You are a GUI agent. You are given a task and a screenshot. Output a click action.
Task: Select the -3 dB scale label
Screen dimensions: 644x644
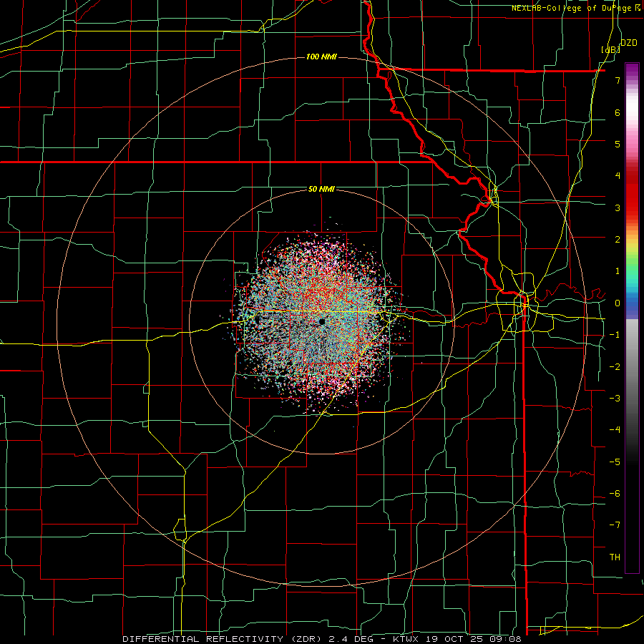[615, 399]
